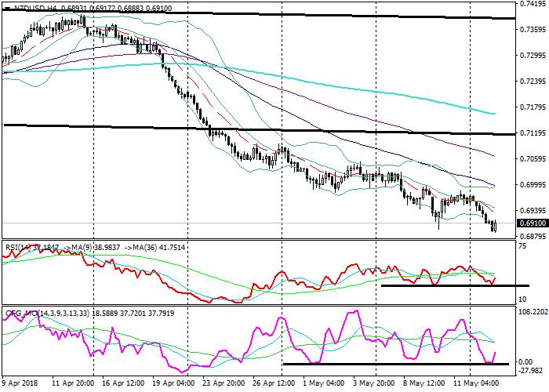Click the 9 Apr 2018 date label
The image size is (549, 392).
[x=21, y=383]
